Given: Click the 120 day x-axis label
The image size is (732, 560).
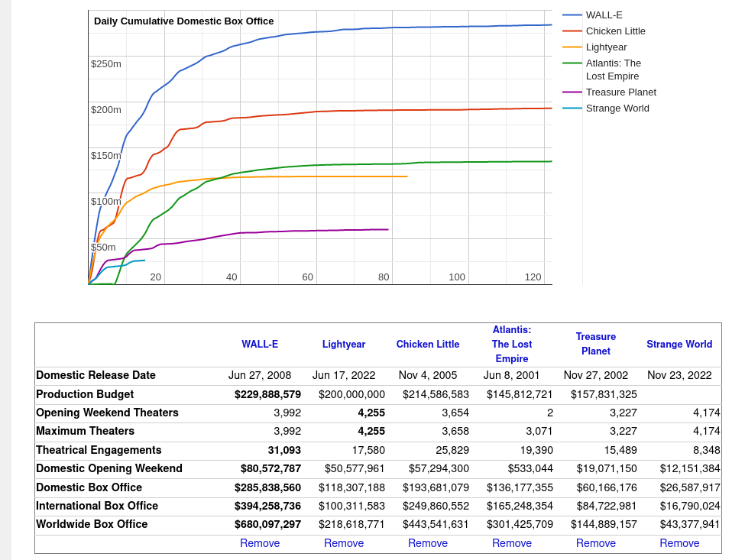Looking at the screenshot, I should (x=533, y=277).
